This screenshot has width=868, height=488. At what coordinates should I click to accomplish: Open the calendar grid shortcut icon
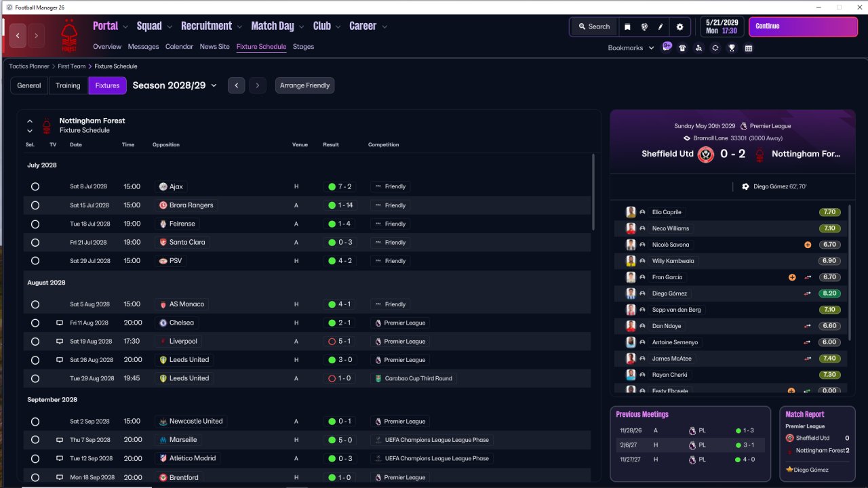749,48
